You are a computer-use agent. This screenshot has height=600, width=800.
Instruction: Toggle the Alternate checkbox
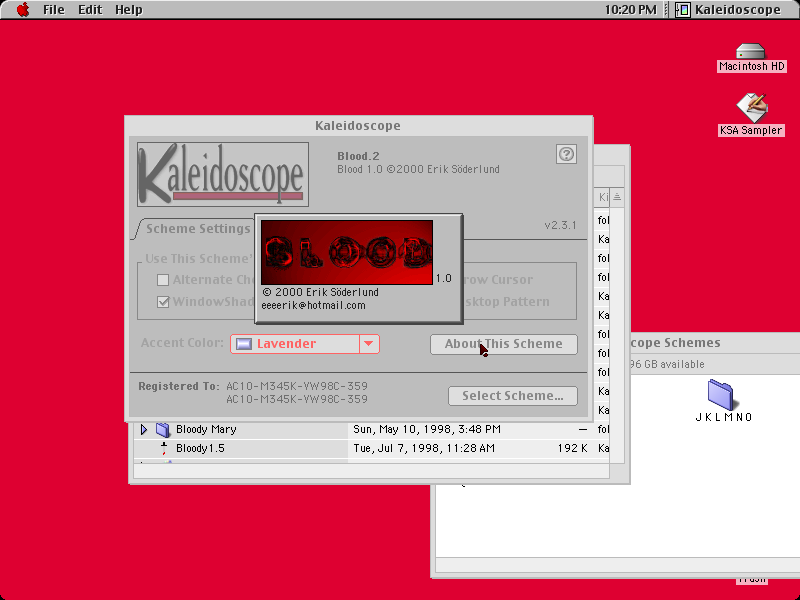point(163,280)
